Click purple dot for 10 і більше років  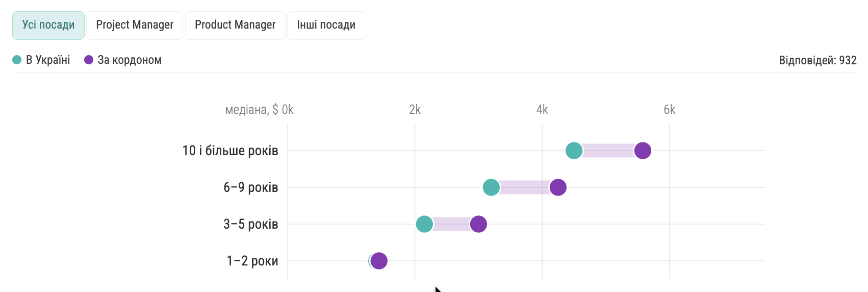click(643, 151)
